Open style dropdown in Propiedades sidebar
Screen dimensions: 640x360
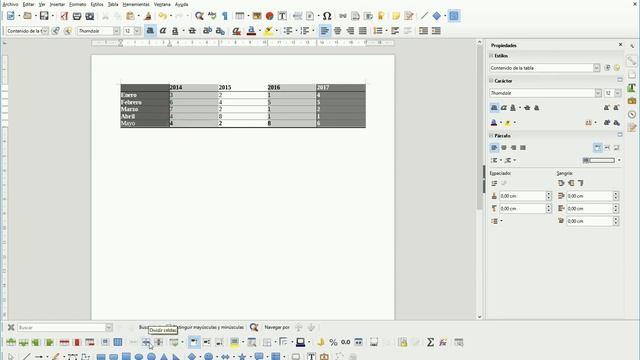tap(596, 68)
